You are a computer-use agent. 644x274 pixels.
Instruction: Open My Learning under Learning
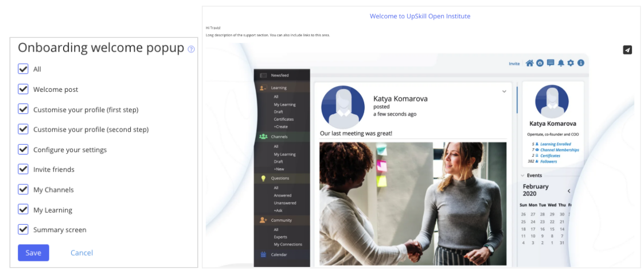(x=284, y=105)
